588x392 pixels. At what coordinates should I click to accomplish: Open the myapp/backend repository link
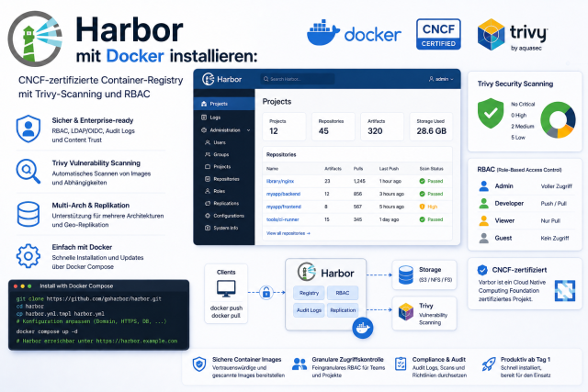tap(283, 194)
